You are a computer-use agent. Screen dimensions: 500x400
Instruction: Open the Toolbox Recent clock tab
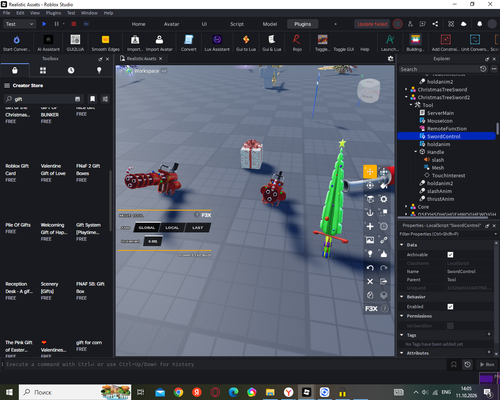click(71, 70)
